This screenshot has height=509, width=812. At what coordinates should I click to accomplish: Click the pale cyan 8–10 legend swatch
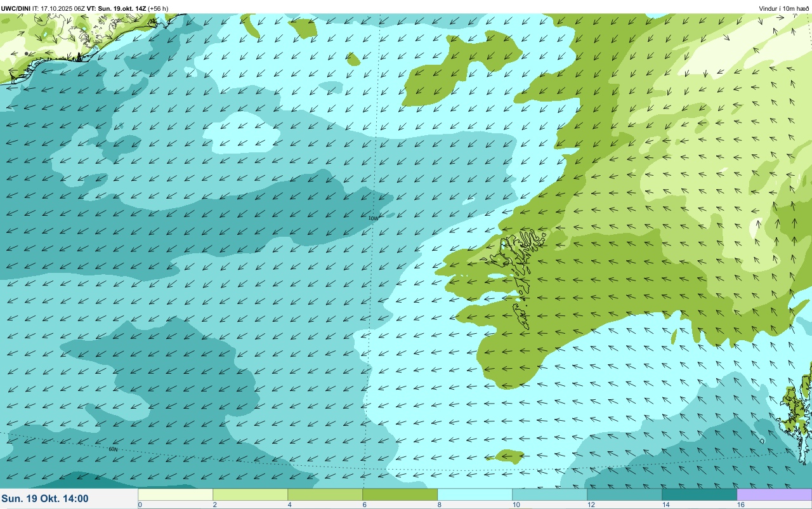(x=475, y=494)
